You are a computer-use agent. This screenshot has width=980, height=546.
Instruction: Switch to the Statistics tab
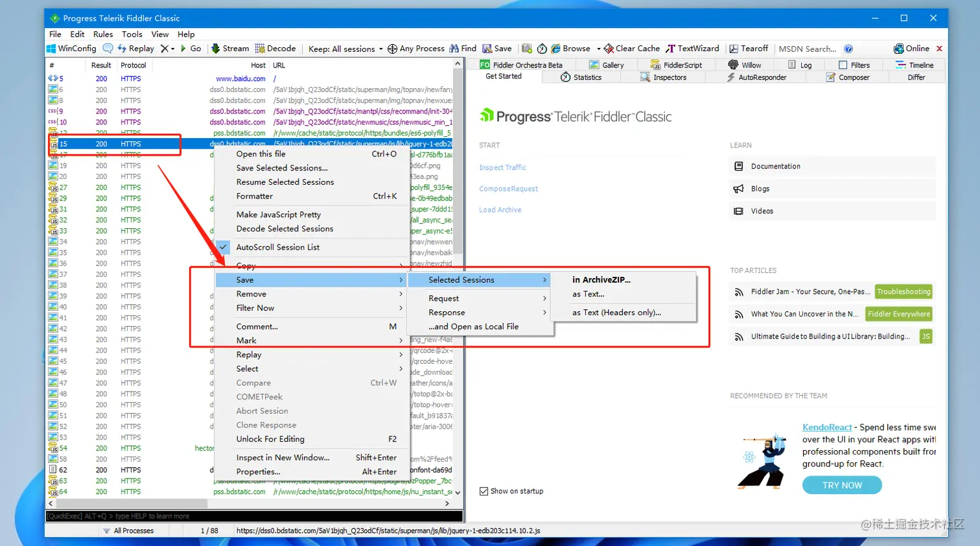point(581,77)
